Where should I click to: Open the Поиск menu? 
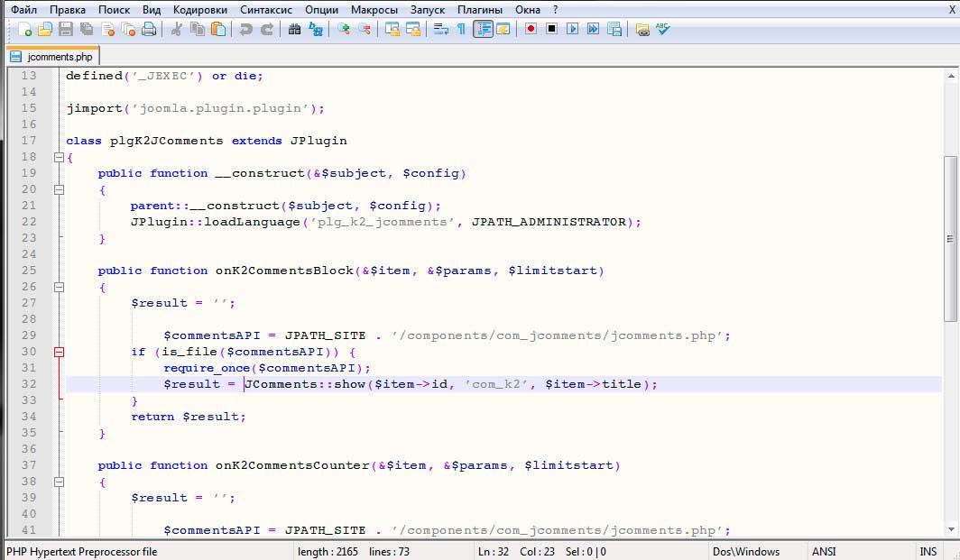tap(114, 10)
